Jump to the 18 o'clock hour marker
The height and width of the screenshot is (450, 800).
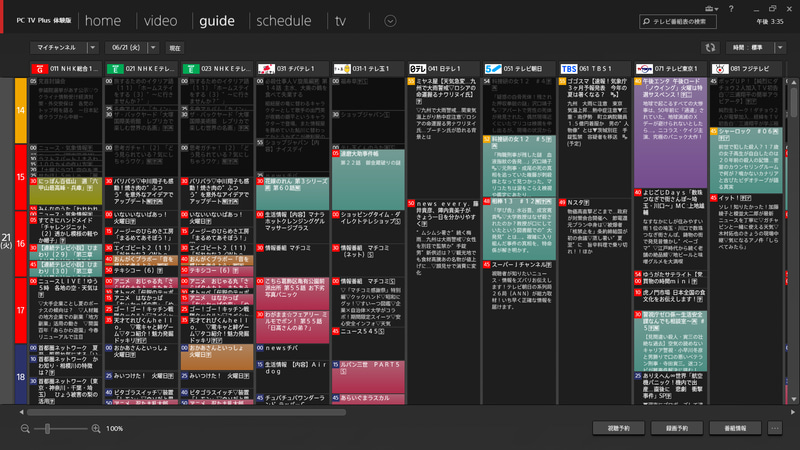tap(20, 377)
